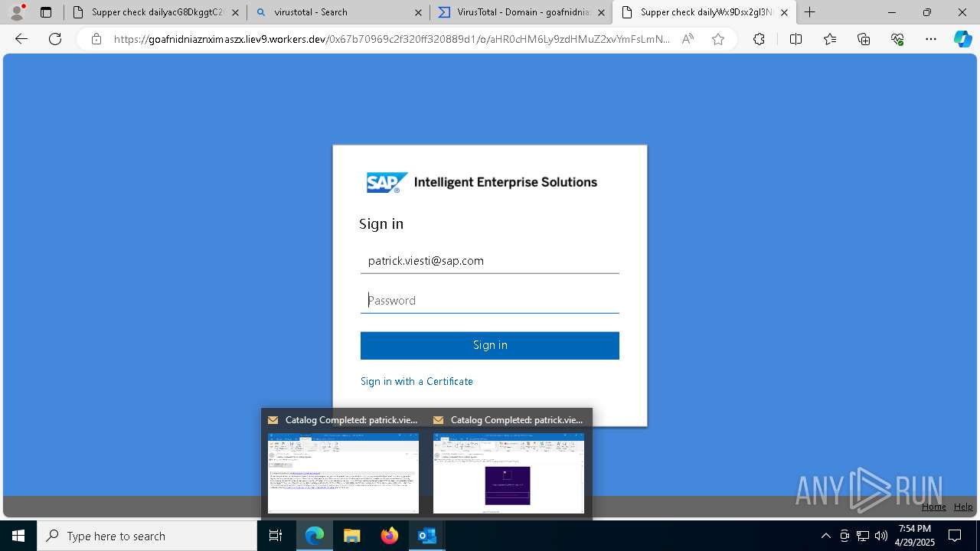Open Outlook from the taskbar
The image size is (980, 551).
[427, 536]
